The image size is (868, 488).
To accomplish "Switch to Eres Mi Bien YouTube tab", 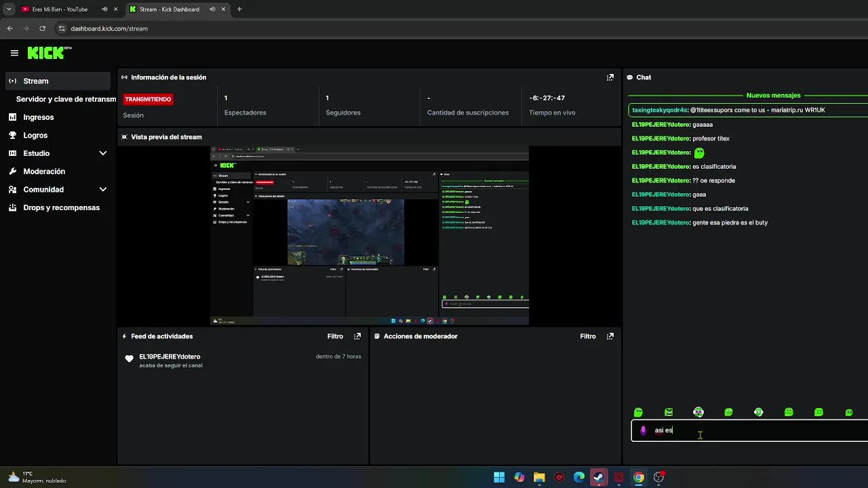I will [x=61, y=9].
